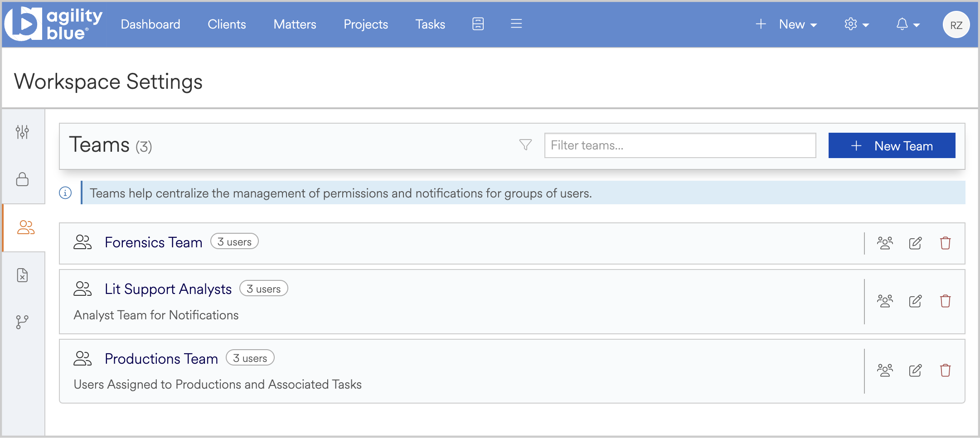
Task: Open the branch workflow sidebar icon
Action: [22, 322]
